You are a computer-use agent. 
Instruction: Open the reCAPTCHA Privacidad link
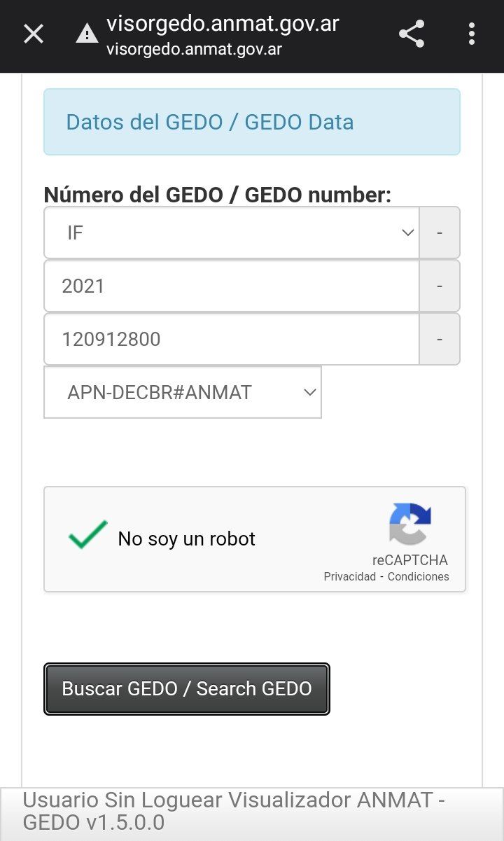(349, 577)
